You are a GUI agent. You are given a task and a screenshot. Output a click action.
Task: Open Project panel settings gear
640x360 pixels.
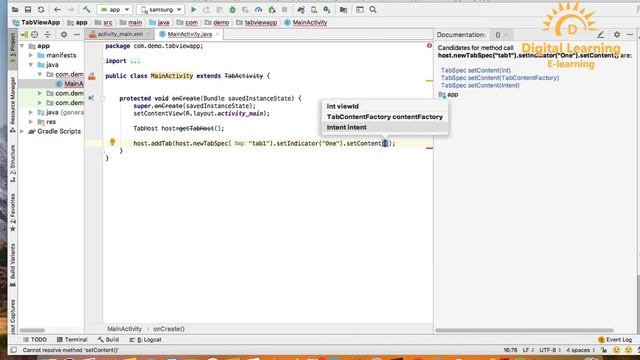64,35
